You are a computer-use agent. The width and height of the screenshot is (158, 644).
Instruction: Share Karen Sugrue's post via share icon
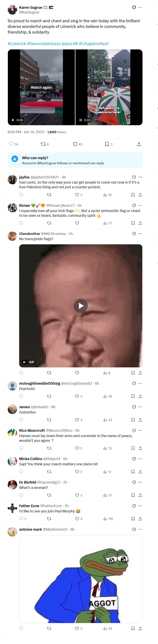139,144
